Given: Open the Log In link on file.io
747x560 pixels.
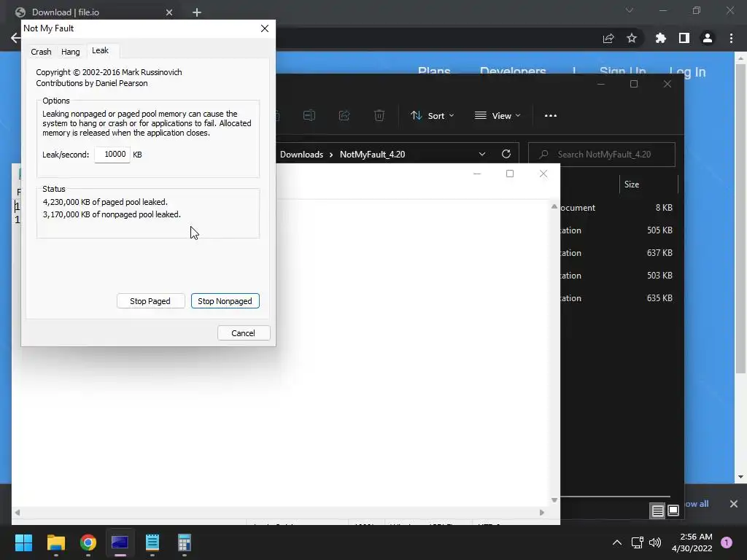Looking at the screenshot, I should tap(687, 72).
